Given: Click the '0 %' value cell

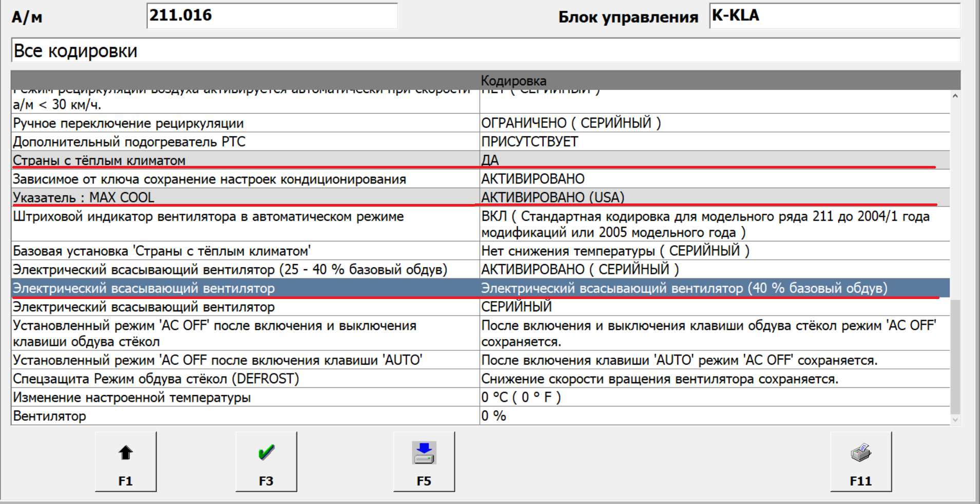Looking at the screenshot, I should 715,416.
